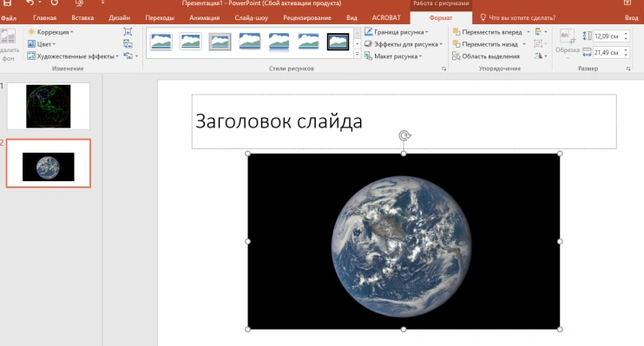The image size is (644, 346).
Task: Open Переместить назад dropdown arrow
Action: pyautogui.click(x=524, y=44)
